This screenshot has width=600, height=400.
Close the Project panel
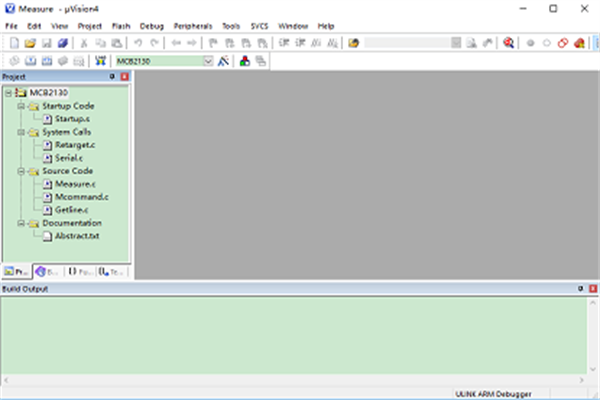125,77
